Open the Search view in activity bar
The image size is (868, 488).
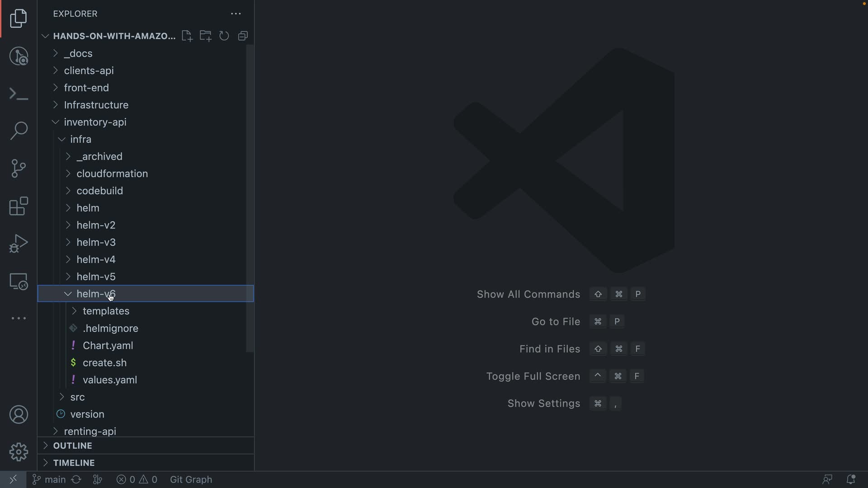19,131
